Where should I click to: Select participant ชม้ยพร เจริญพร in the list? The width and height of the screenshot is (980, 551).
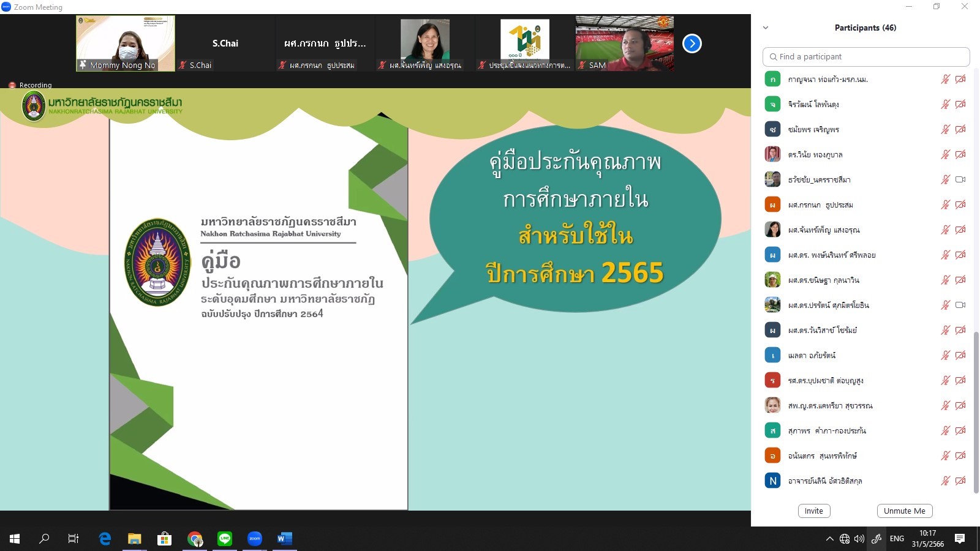point(814,129)
